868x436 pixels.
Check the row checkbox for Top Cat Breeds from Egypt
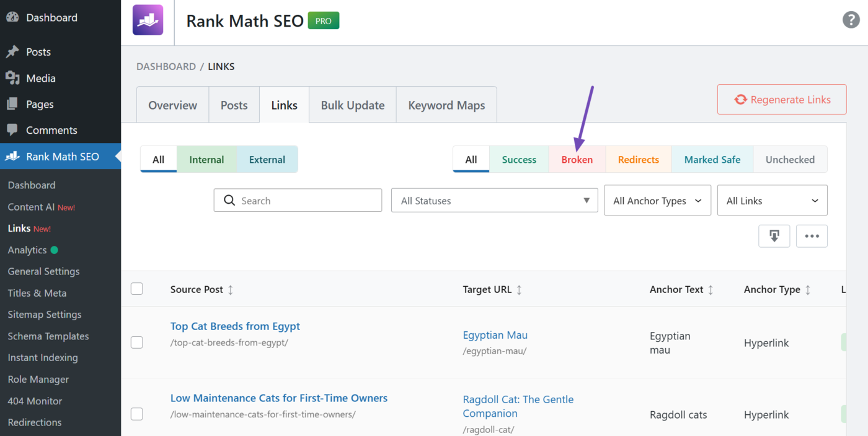[x=136, y=342]
